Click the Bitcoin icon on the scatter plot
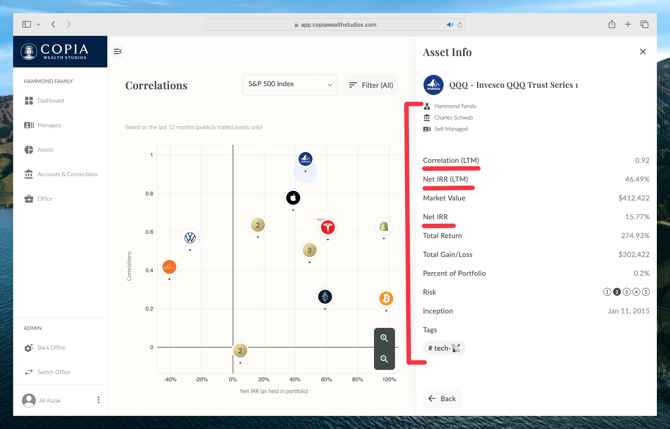The height and width of the screenshot is (429, 670). pyautogui.click(x=386, y=298)
